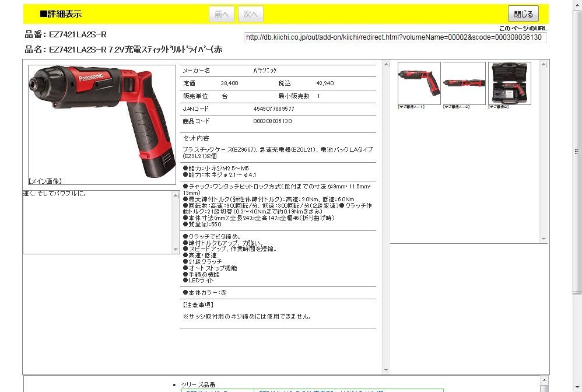Click up arrow of thumbnail panel scrollbar
Viewport: 582px width, 392px height.
pos(544,64)
